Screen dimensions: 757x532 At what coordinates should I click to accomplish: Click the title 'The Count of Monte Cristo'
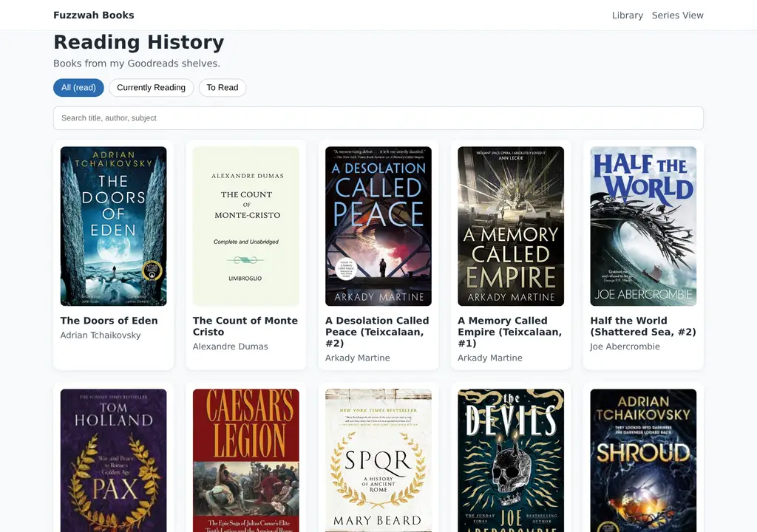click(245, 327)
